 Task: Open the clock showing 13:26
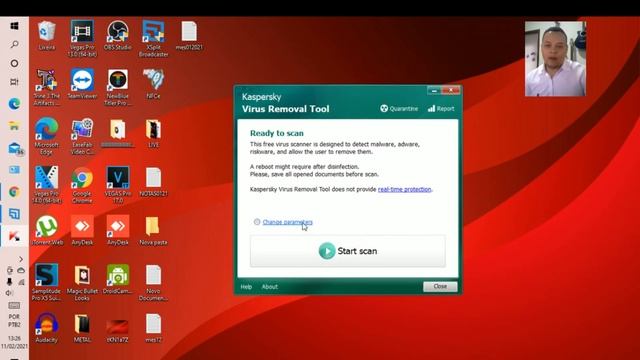point(14,342)
